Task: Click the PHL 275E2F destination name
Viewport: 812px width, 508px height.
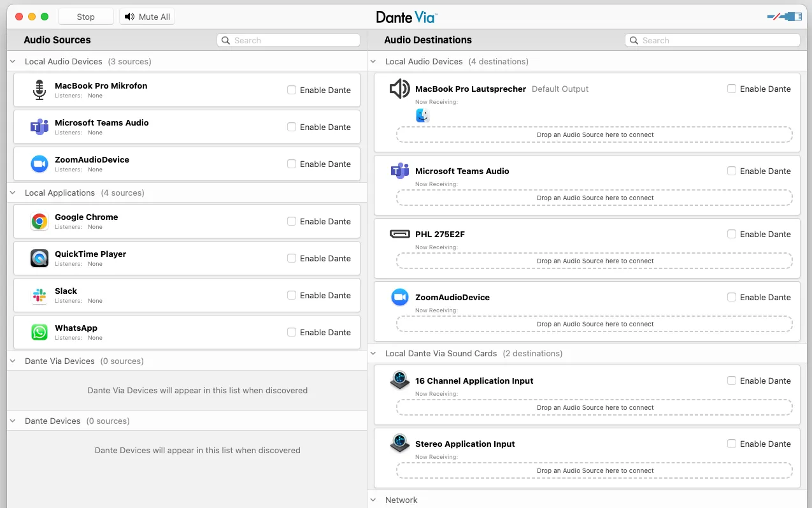Action: 440,234
